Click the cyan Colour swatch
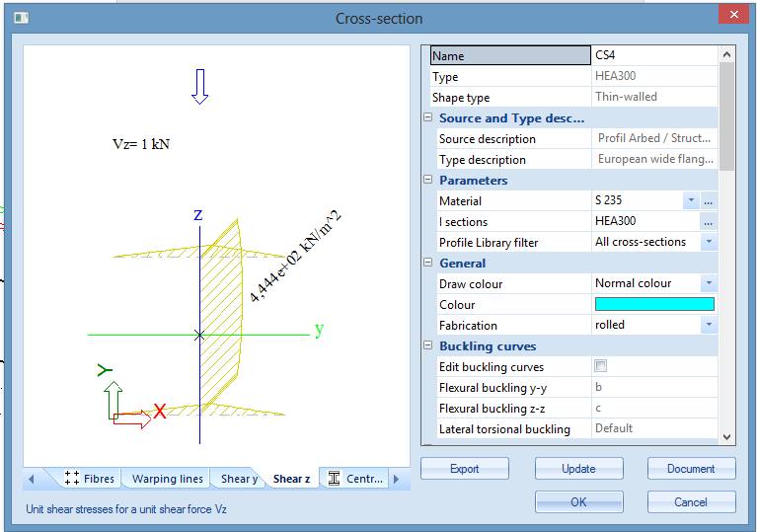Image resolution: width=757 pixels, height=532 pixels. [x=654, y=304]
